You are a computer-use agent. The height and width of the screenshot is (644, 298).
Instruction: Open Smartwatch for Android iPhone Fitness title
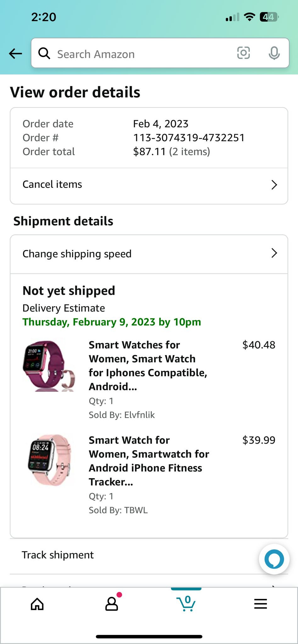point(149,461)
